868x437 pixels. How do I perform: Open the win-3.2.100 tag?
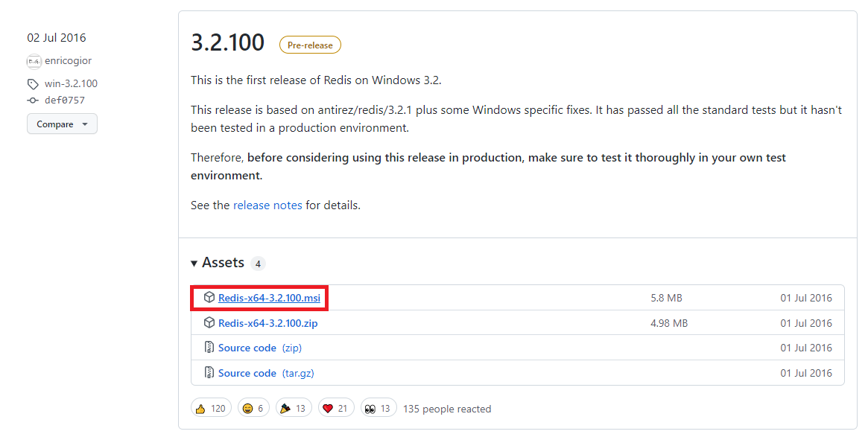tap(71, 83)
